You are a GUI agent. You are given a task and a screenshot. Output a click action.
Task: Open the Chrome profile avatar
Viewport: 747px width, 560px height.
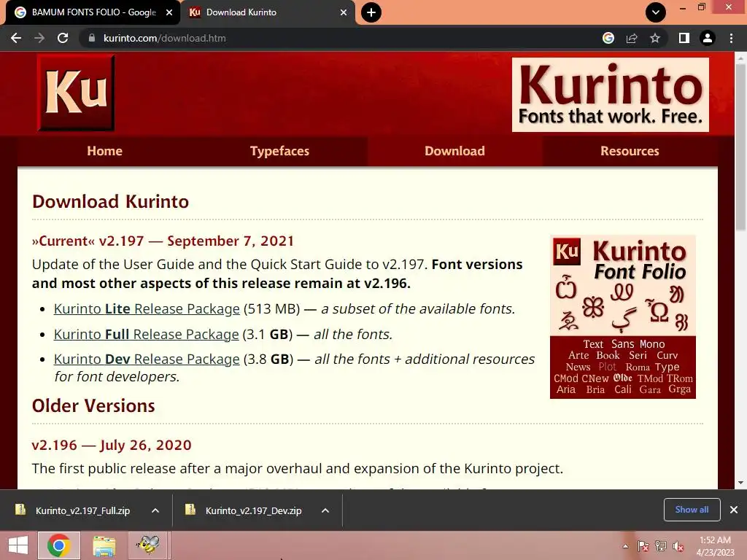708,38
